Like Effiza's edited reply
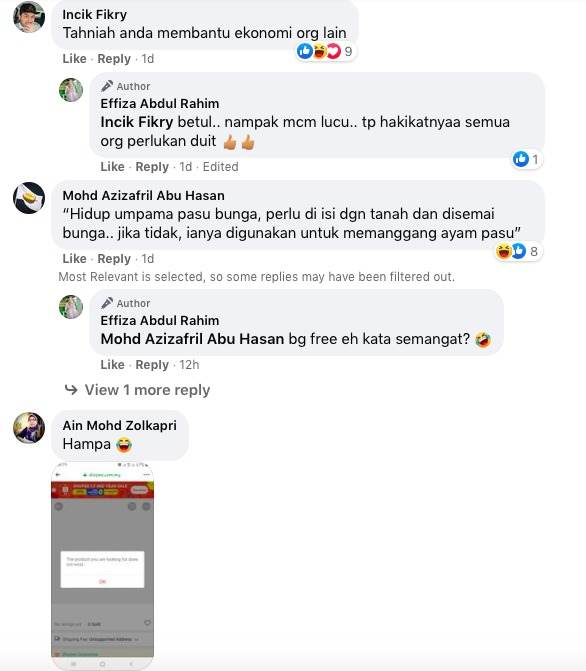Viewport: 586px width, 671px height. pyautogui.click(x=112, y=166)
